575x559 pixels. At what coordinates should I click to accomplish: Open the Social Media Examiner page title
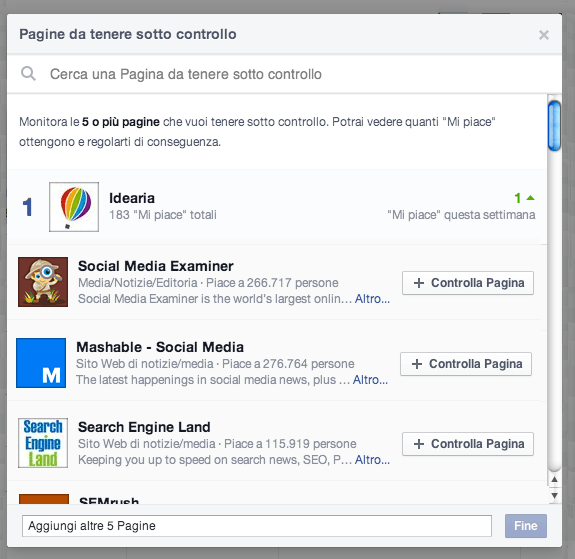pos(155,266)
